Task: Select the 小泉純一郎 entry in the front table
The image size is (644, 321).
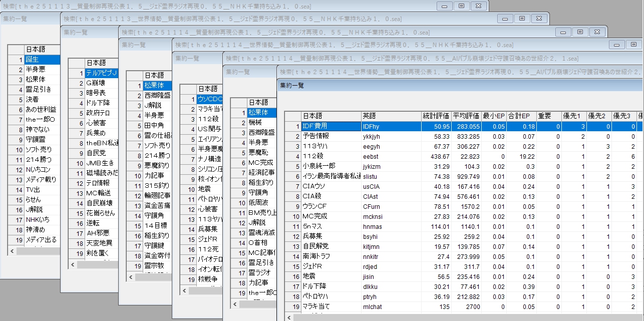Action: pos(331,166)
